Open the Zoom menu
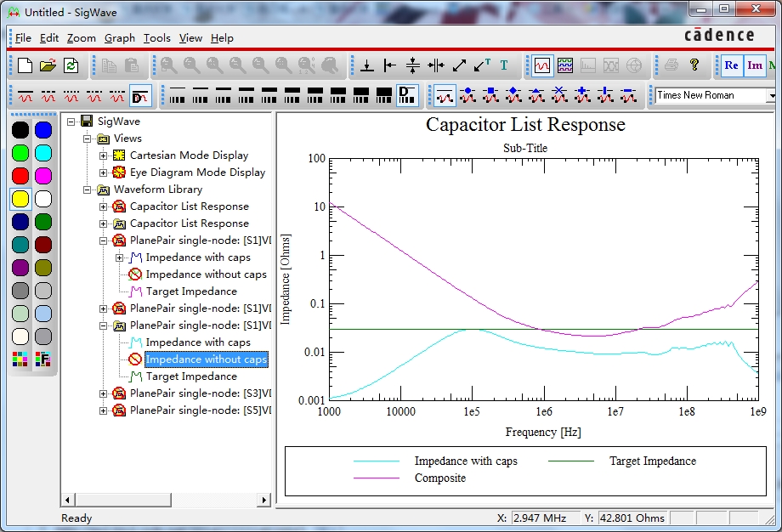 click(x=82, y=38)
